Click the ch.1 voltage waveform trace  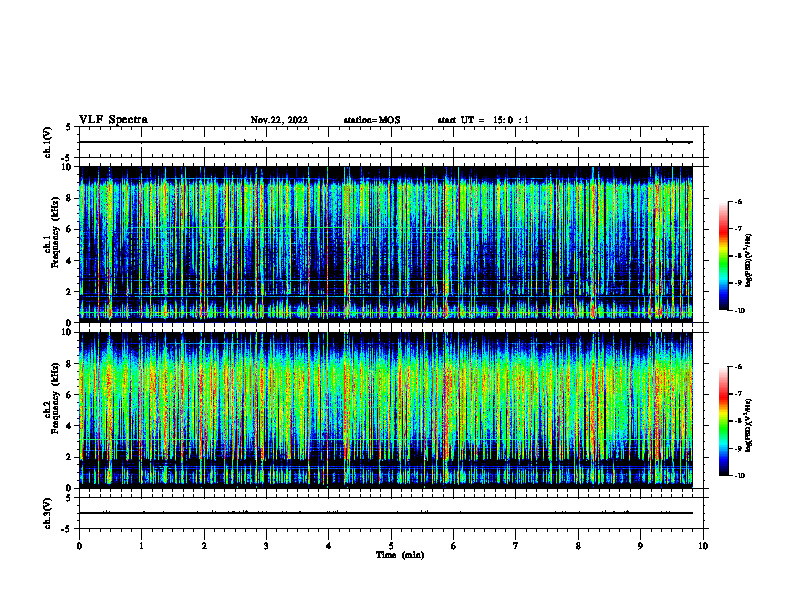(x=386, y=142)
